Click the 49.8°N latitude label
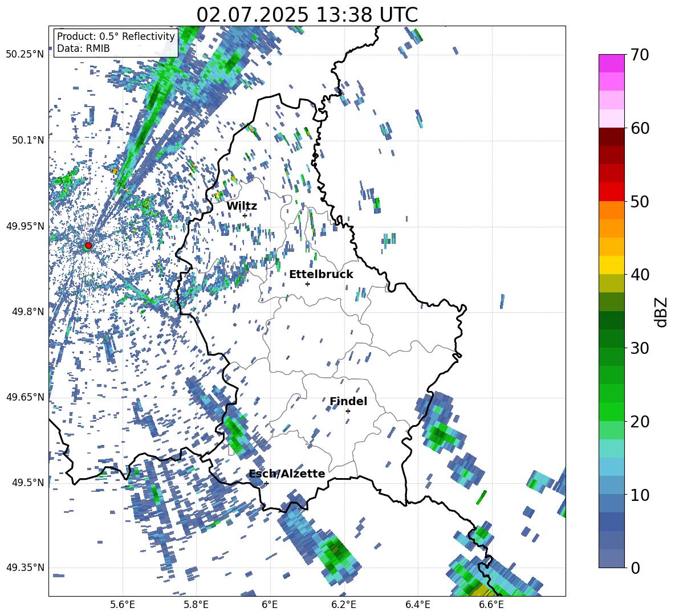Screen dimensions: 675x616 pyautogui.click(x=28, y=312)
